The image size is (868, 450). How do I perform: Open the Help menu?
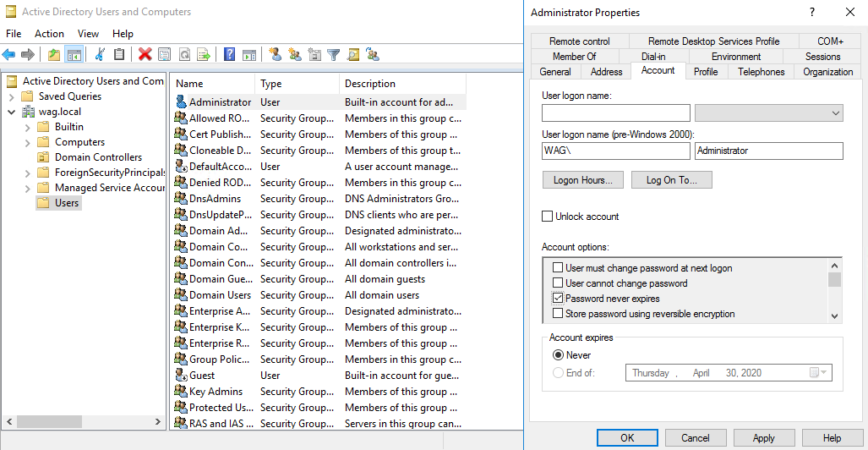123,34
